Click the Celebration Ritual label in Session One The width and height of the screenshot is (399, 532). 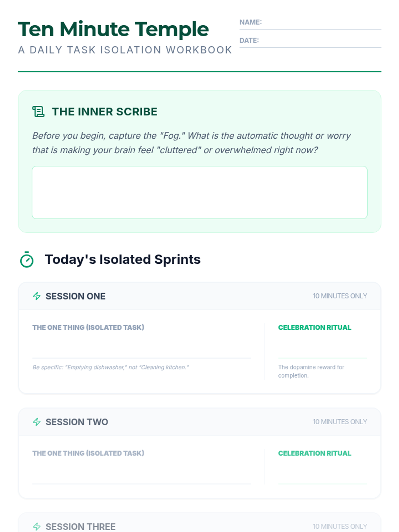pos(315,328)
